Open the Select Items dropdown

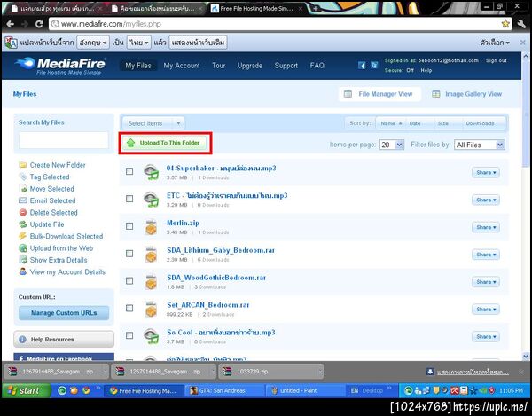pos(153,123)
